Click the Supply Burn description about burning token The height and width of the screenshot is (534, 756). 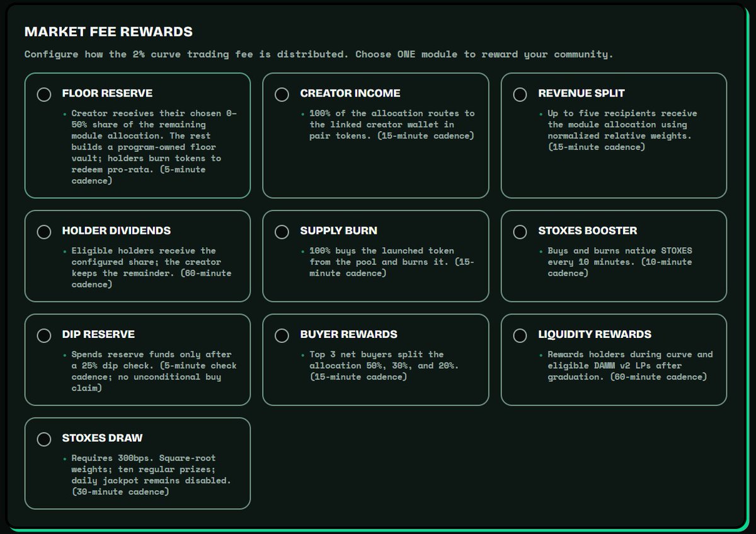392,262
